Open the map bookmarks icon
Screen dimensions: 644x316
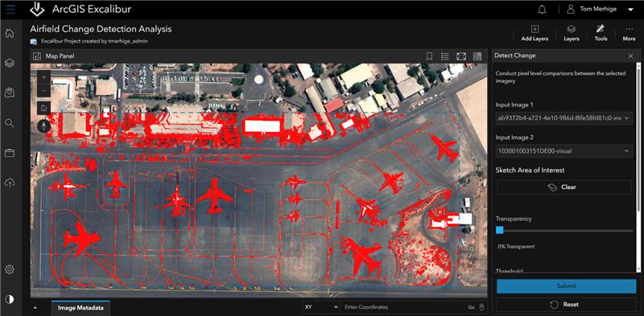(x=429, y=56)
